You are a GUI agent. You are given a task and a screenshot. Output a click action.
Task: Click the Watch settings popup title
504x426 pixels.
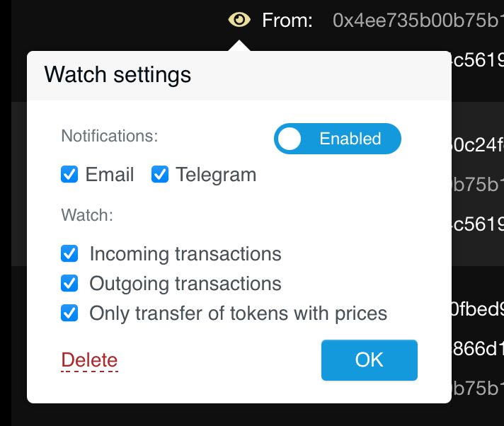118,74
